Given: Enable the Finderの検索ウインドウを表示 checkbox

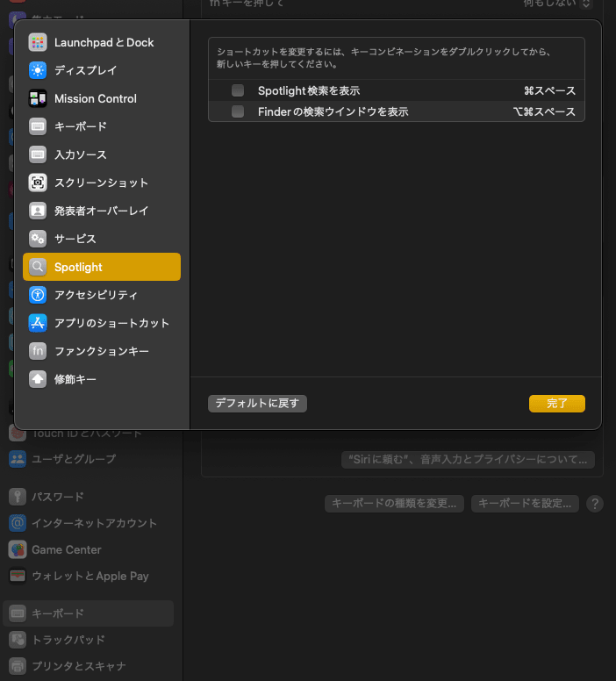Looking at the screenshot, I should (238, 111).
